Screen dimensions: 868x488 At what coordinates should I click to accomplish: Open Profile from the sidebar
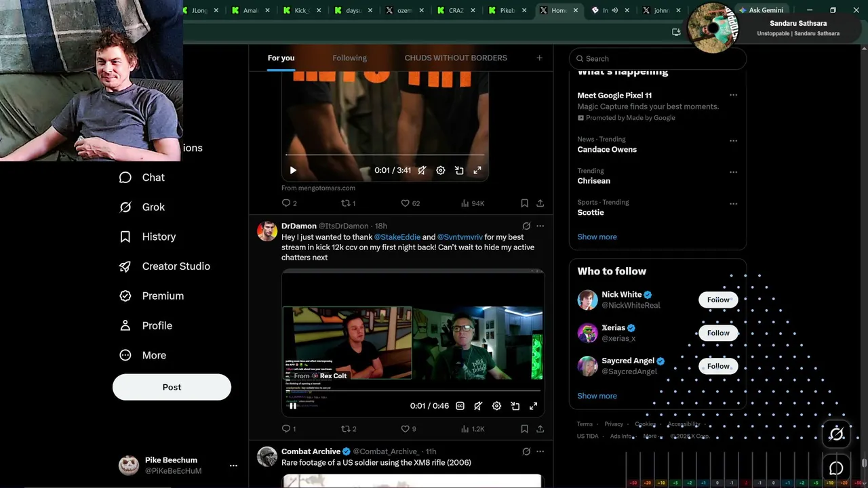146,325
